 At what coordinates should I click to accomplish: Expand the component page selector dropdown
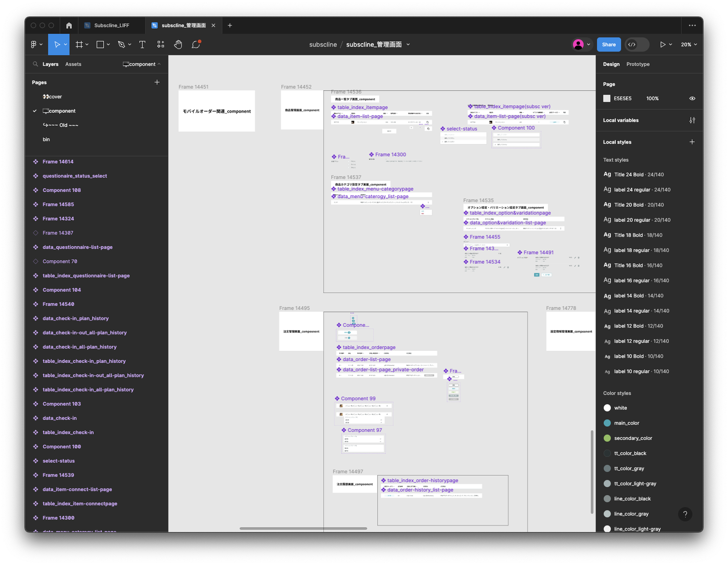(x=142, y=64)
